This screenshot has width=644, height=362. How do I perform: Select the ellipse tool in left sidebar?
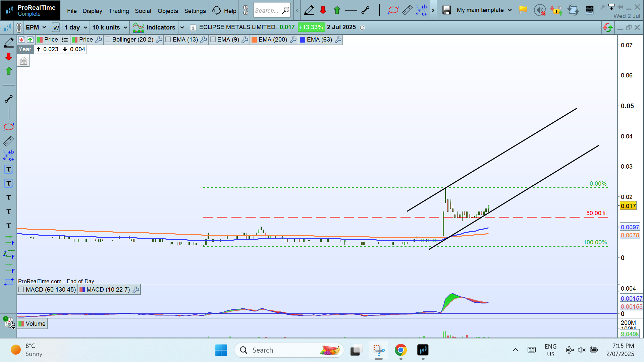pyautogui.click(x=9, y=127)
